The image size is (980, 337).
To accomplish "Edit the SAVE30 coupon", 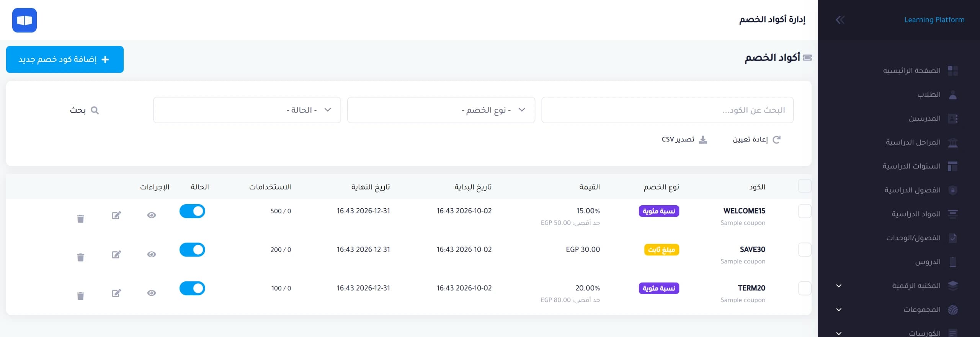I will click(x=116, y=254).
